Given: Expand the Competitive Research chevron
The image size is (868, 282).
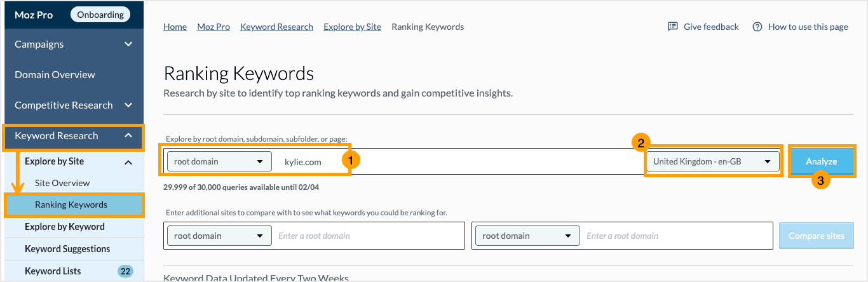Looking at the screenshot, I should 128,105.
